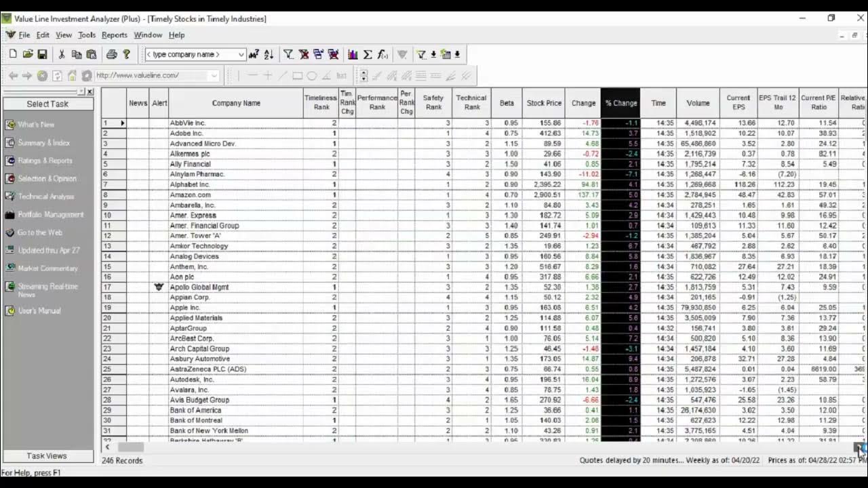Click the calculator icon near toolbar end

click(x=446, y=54)
